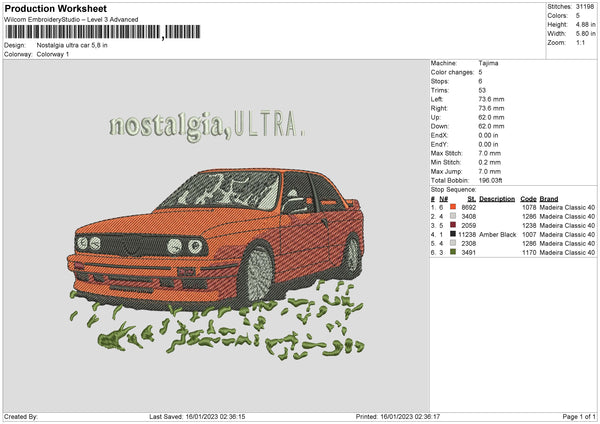Click the Width value 5.80 in
600x424 pixels.
585,34
